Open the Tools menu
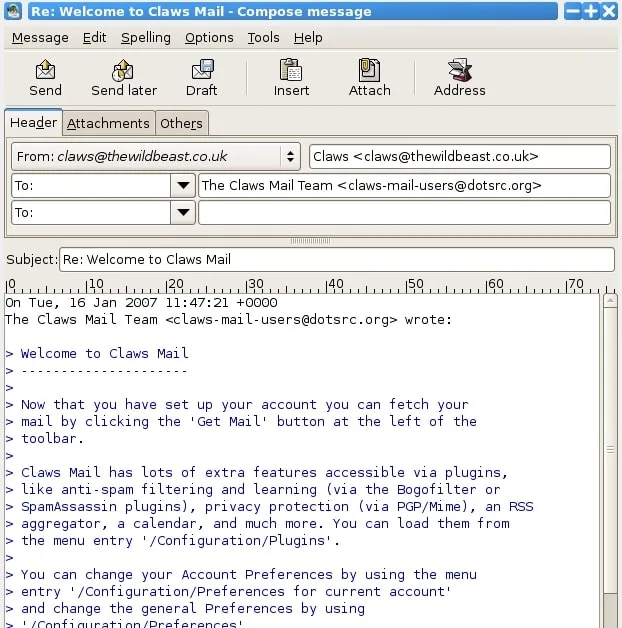The image size is (622, 628). [x=263, y=38]
